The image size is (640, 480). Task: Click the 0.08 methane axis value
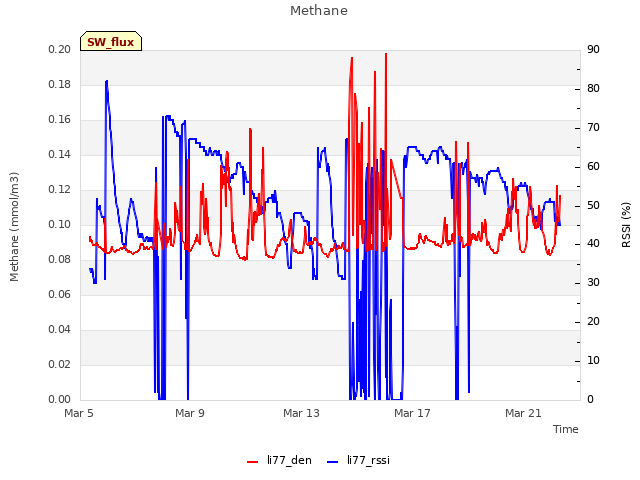pos(60,260)
